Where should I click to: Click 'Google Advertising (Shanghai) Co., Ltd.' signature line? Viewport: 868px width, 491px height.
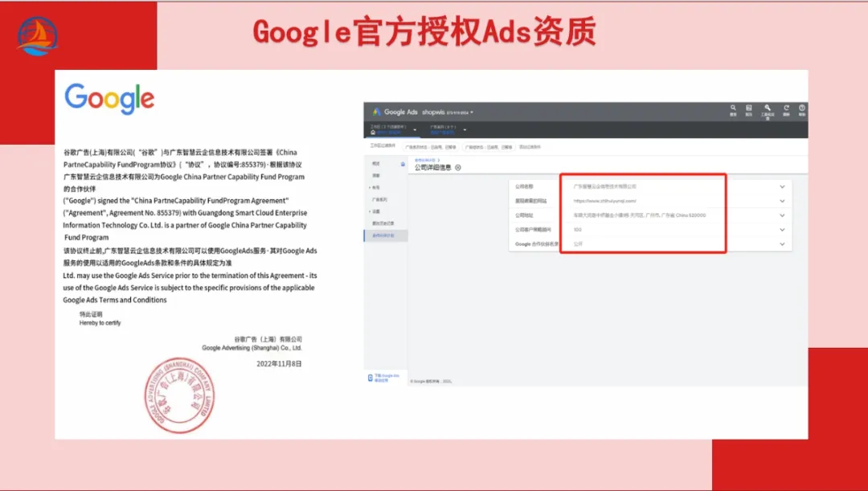[x=252, y=348]
